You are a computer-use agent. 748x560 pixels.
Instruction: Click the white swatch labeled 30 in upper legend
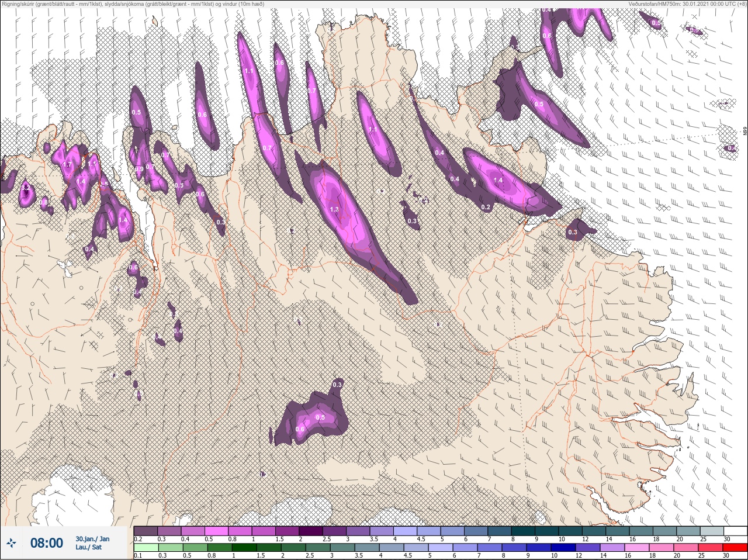pos(736,531)
